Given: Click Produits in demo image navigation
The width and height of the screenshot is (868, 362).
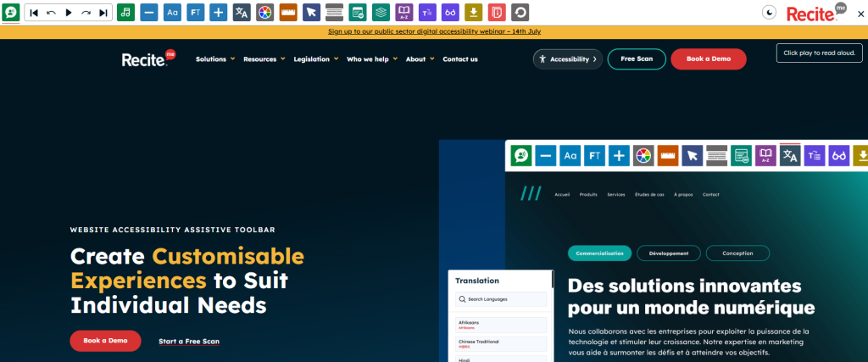Looking at the screenshot, I should click(x=588, y=195).
